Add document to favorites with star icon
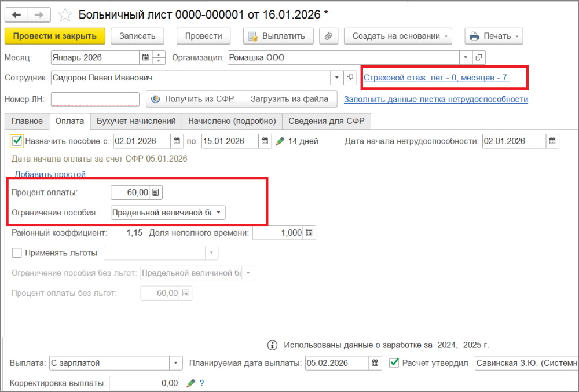Image resolution: width=579 pixels, height=392 pixels. tap(65, 14)
